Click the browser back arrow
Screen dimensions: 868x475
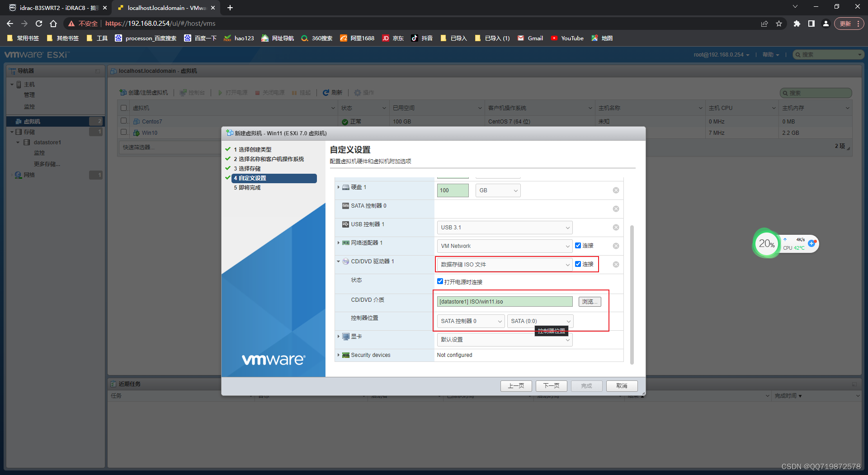(10, 24)
